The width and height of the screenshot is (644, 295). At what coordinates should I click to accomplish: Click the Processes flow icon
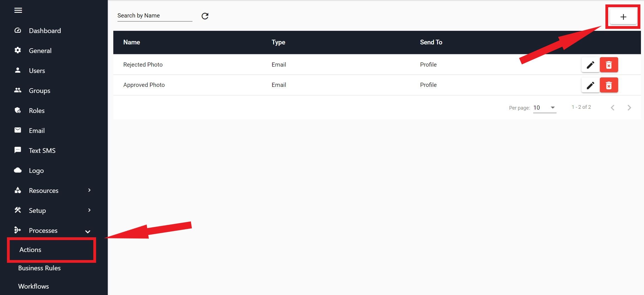(18, 230)
